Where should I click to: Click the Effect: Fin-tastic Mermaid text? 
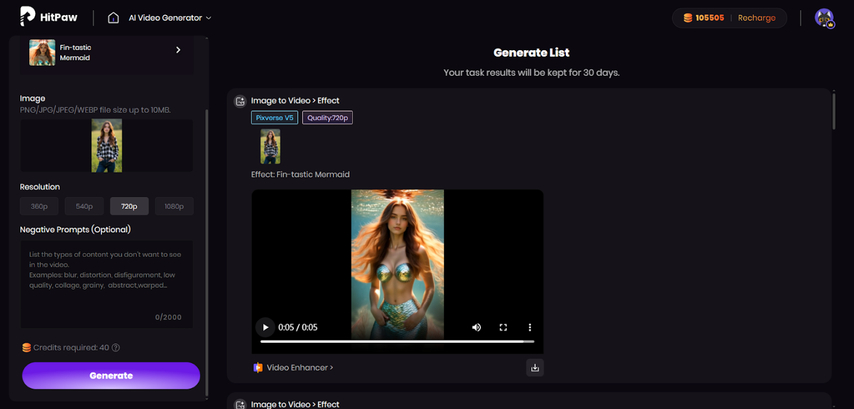300,175
